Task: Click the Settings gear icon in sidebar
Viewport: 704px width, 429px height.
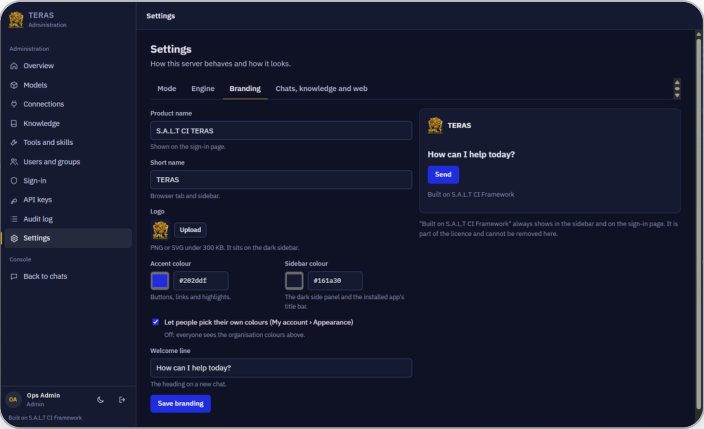Action: pyautogui.click(x=14, y=238)
